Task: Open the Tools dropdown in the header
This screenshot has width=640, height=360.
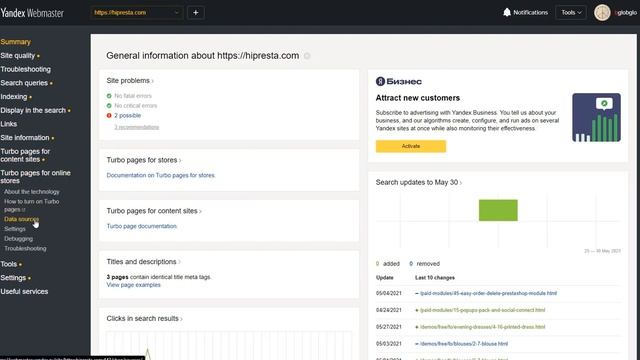Action: [571, 13]
